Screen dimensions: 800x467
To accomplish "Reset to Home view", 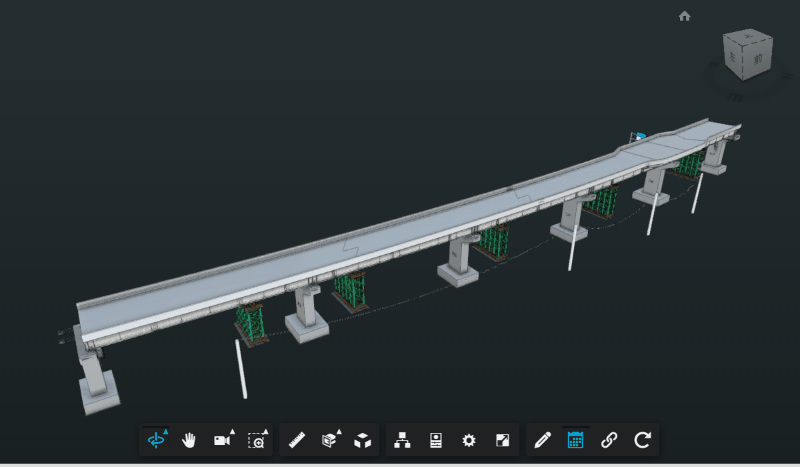I will coord(685,16).
